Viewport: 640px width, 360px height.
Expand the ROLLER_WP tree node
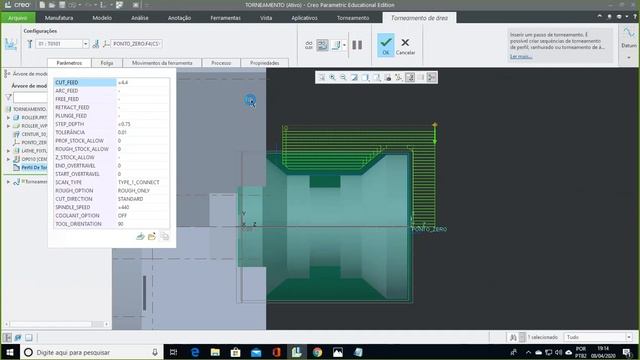click(8, 126)
